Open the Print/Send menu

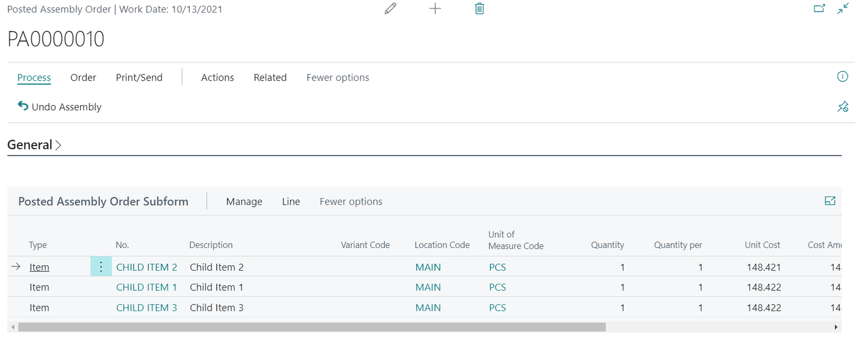(139, 78)
